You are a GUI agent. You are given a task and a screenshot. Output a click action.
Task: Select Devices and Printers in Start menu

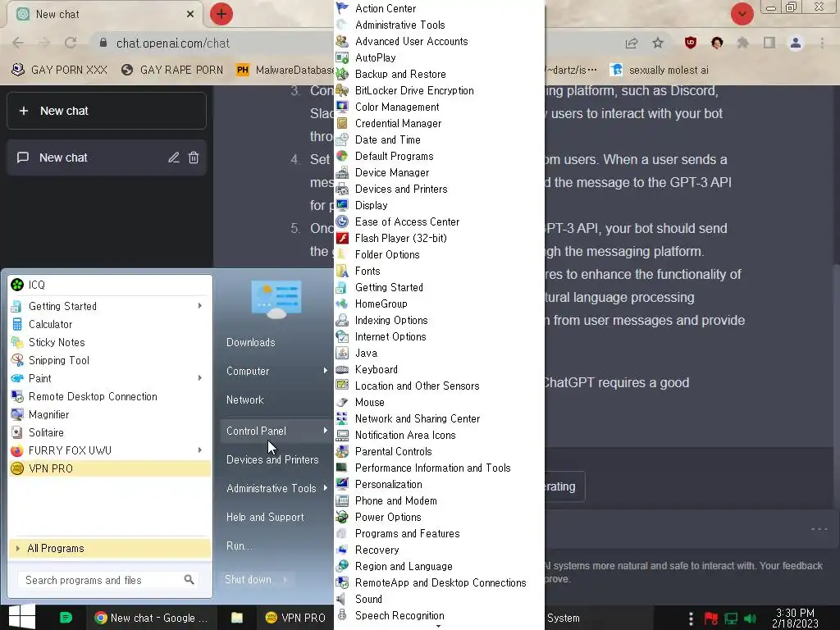[x=272, y=459]
